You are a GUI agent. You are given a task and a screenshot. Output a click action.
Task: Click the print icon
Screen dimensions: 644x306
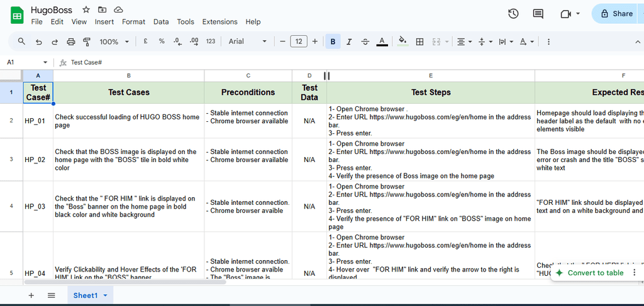click(x=71, y=41)
